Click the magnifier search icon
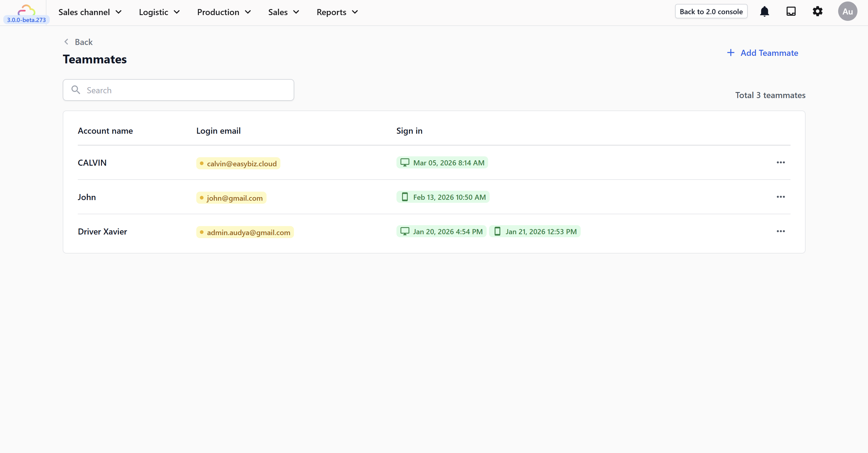 point(76,90)
